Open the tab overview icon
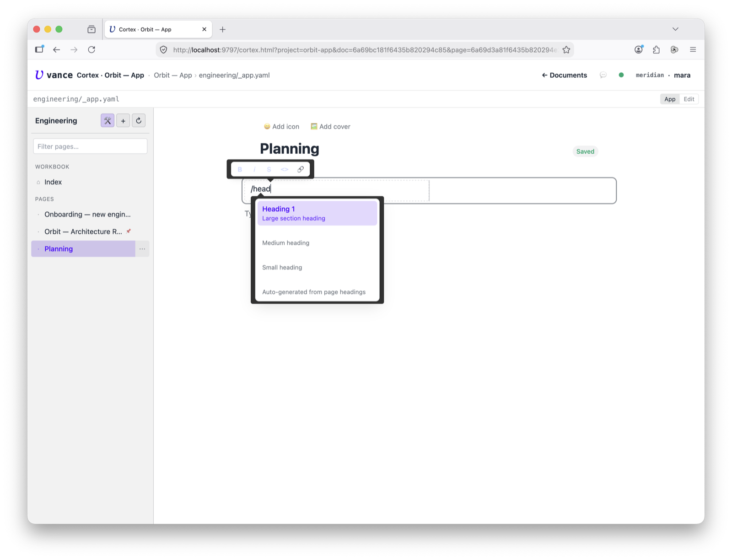This screenshot has height=560, width=732. tap(91, 29)
